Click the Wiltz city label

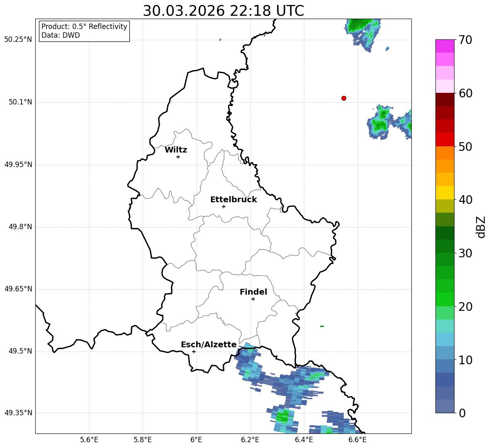176,150
